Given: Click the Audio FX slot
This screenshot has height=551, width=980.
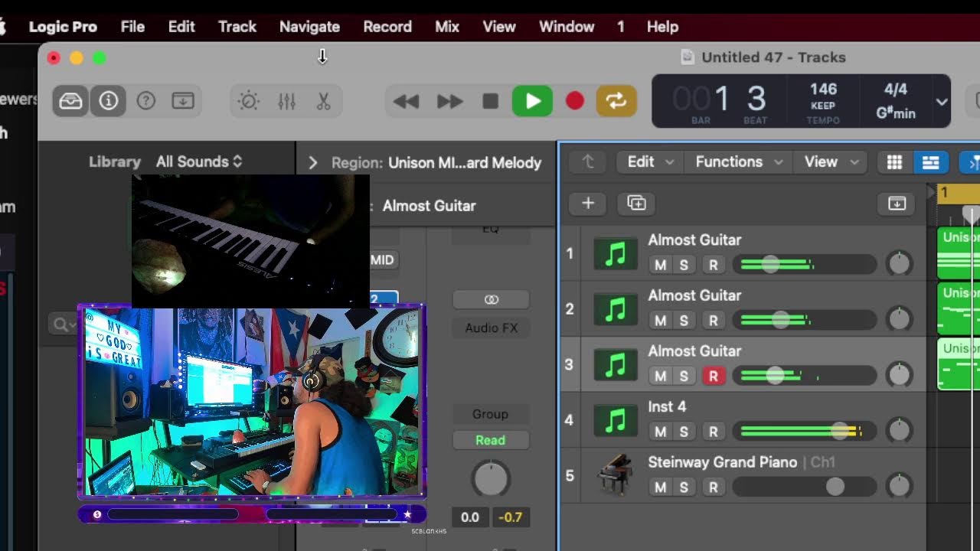Looking at the screenshot, I should pyautogui.click(x=491, y=328).
